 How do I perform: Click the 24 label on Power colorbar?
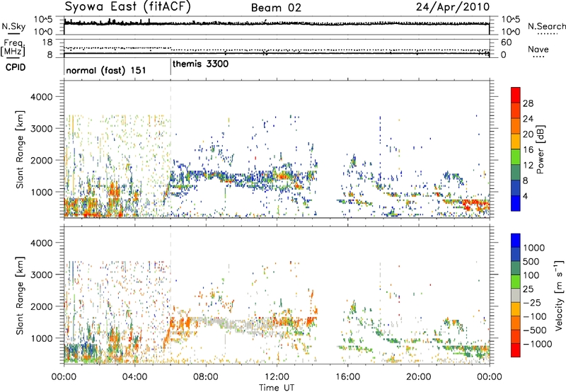528,119
